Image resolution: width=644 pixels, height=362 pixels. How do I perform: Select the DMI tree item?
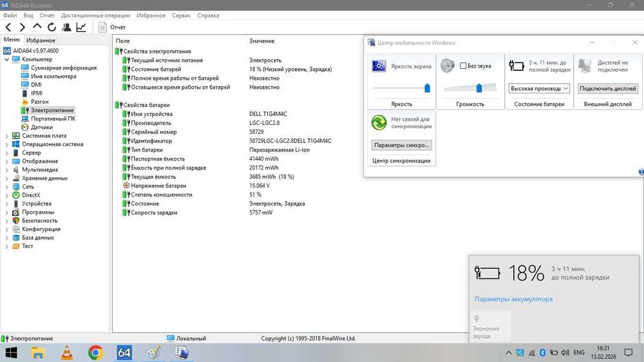(x=36, y=84)
